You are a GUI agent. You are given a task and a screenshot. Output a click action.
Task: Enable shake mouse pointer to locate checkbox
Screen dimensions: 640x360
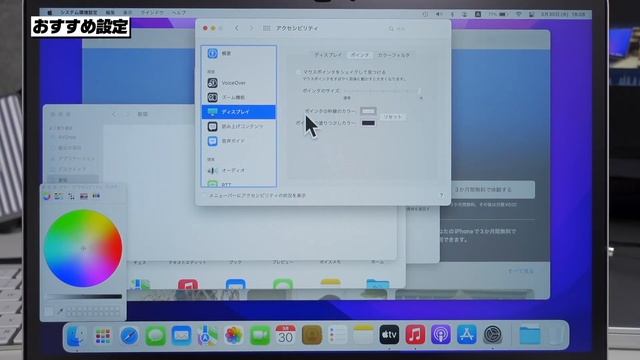298,72
